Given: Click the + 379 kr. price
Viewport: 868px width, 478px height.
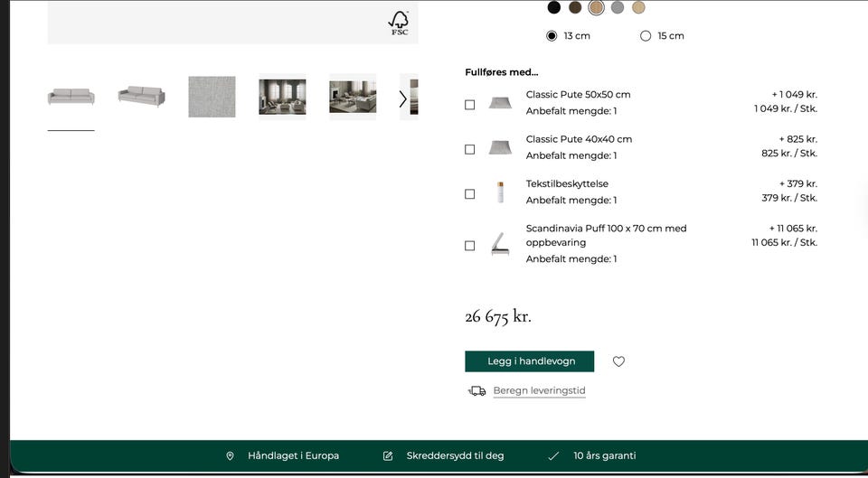Looking at the screenshot, I should (797, 183).
